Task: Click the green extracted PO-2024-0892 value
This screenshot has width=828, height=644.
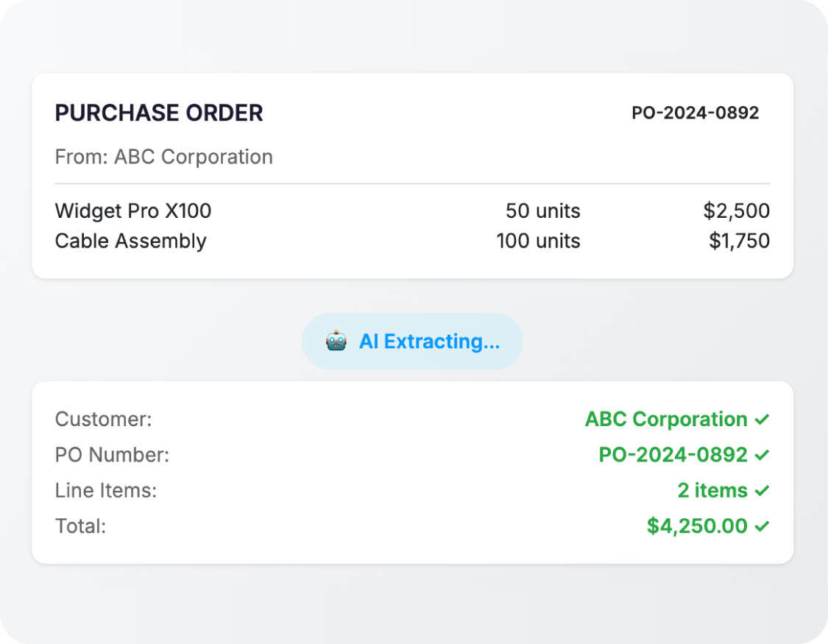Action: pyautogui.click(x=673, y=455)
